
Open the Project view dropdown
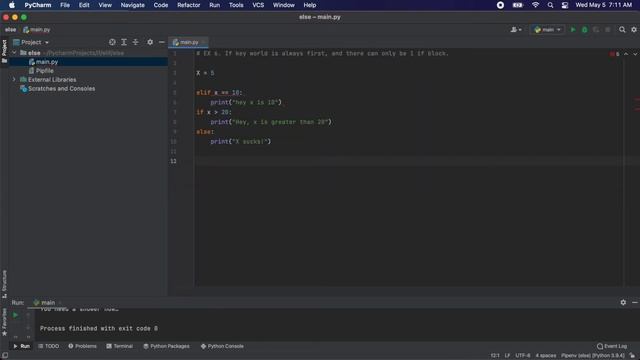(x=31, y=42)
